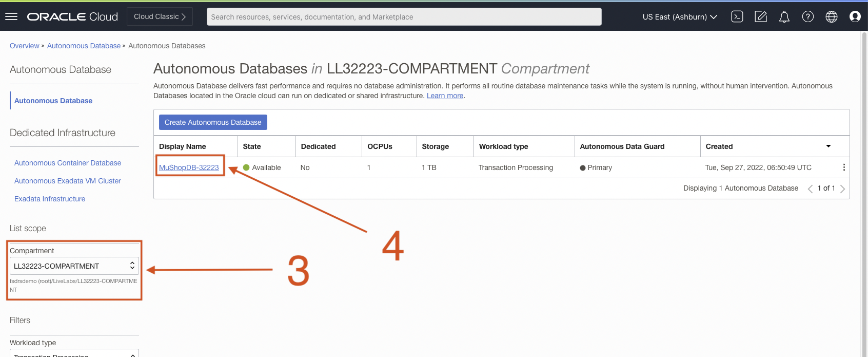
Task: Click the Learn more link
Action: pyautogui.click(x=445, y=96)
